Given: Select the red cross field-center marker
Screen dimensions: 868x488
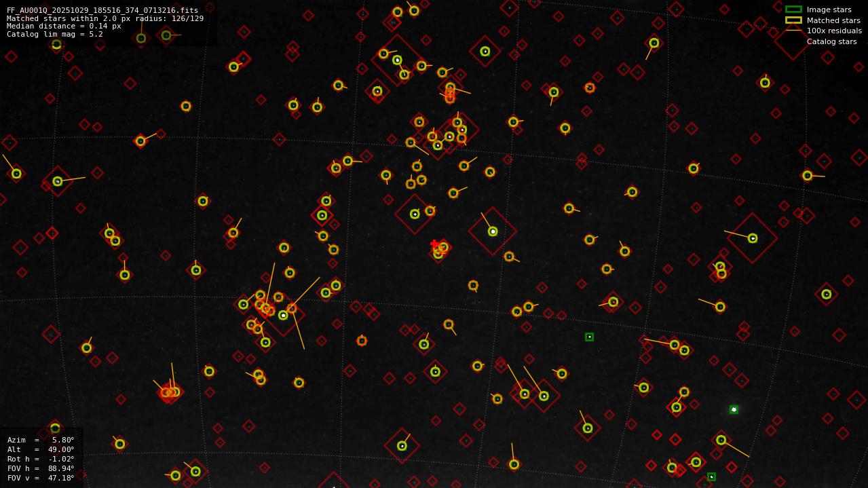Looking at the screenshot, I should tap(434, 244).
